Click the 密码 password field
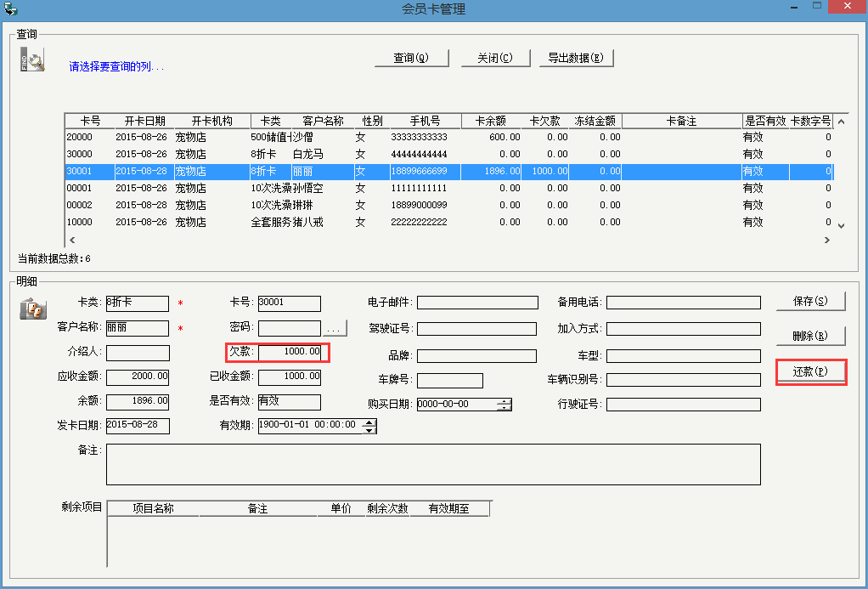868x589 pixels. coord(290,328)
